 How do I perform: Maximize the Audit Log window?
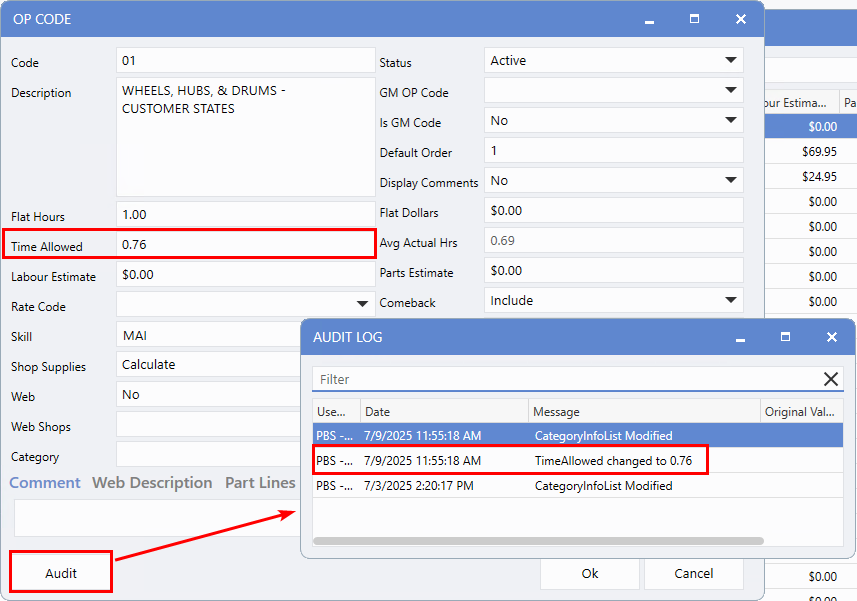786,337
